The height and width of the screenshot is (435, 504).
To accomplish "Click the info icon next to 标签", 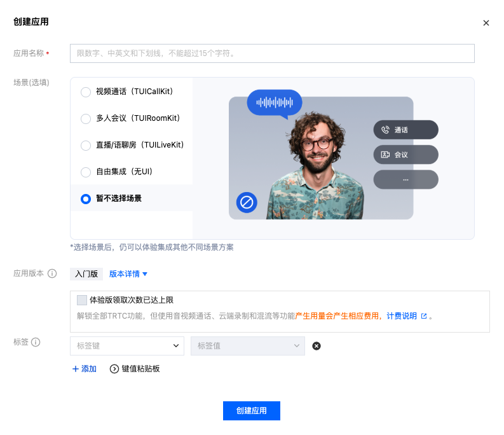I will tap(36, 342).
